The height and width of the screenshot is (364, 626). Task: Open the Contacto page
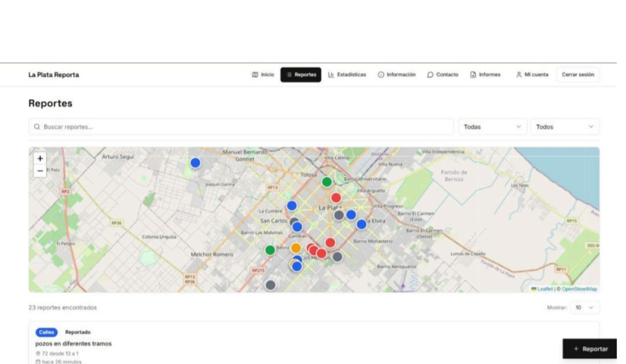coord(442,75)
